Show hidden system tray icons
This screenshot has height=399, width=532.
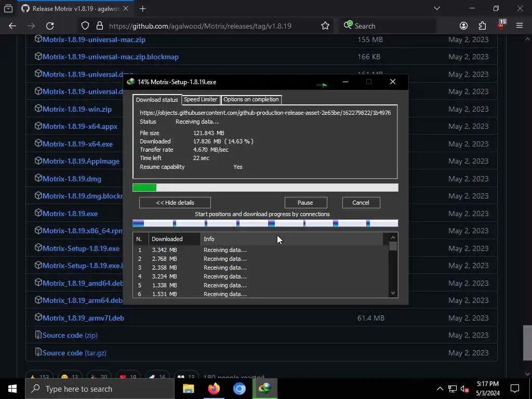click(x=440, y=389)
